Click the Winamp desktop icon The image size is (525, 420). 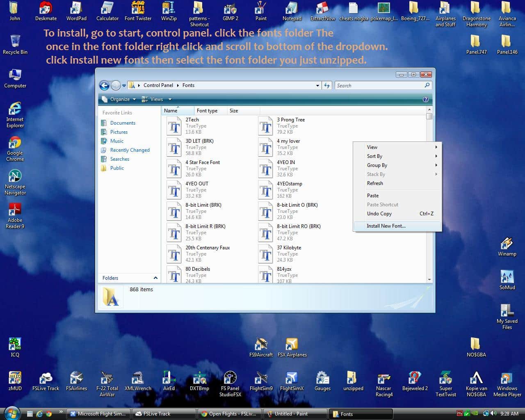tap(507, 244)
